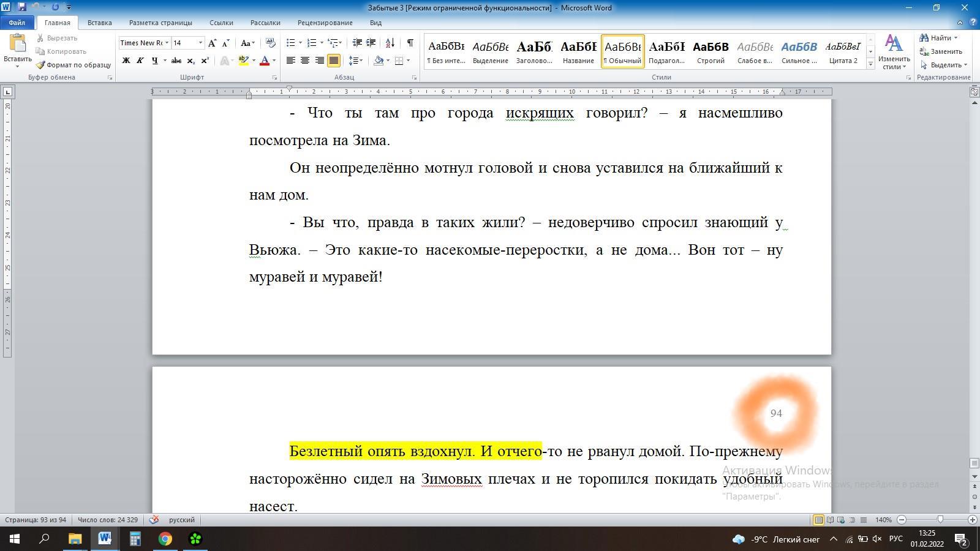The width and height of the screenshot is (980, 551).
Task: Click the sort text icon
Action: point(390,43)
